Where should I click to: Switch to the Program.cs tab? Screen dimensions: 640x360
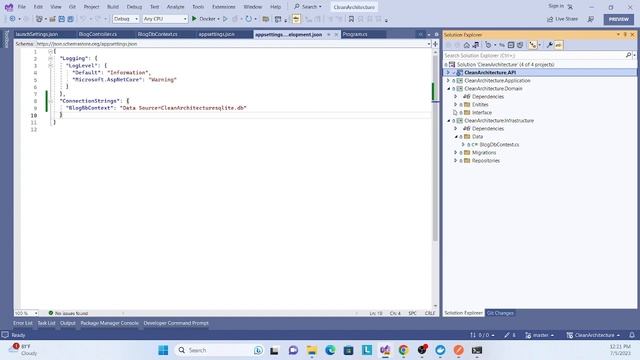tap(355, 34)
